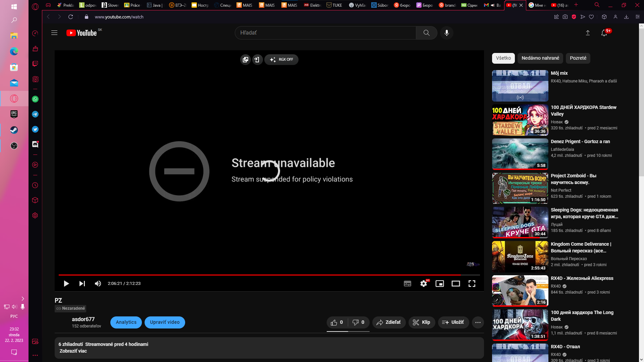Image resolution: width=644 pixels, height=362 pixels.
Task: Select the Nedávno nahrané tab
Action: pos(540,58)
